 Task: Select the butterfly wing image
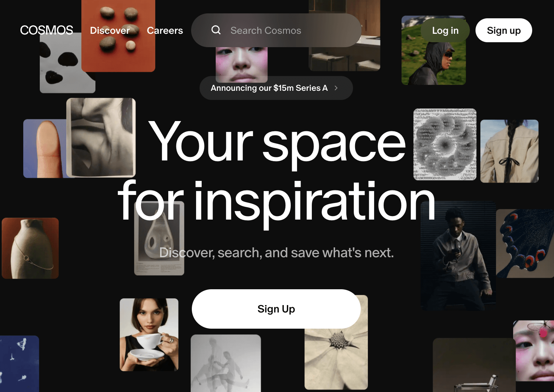point(525,244)
